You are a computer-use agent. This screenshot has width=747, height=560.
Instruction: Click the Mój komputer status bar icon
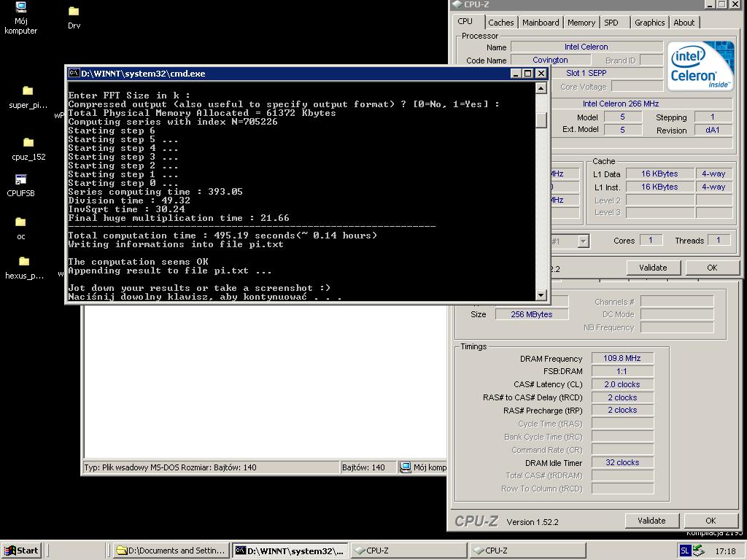pos(406,467)
